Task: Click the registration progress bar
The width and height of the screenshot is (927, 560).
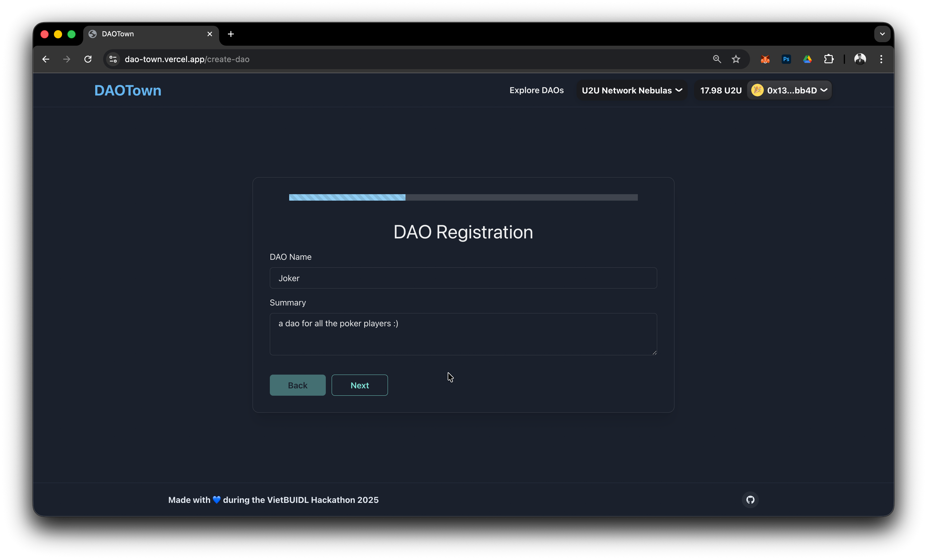Action: click(463, 197)
